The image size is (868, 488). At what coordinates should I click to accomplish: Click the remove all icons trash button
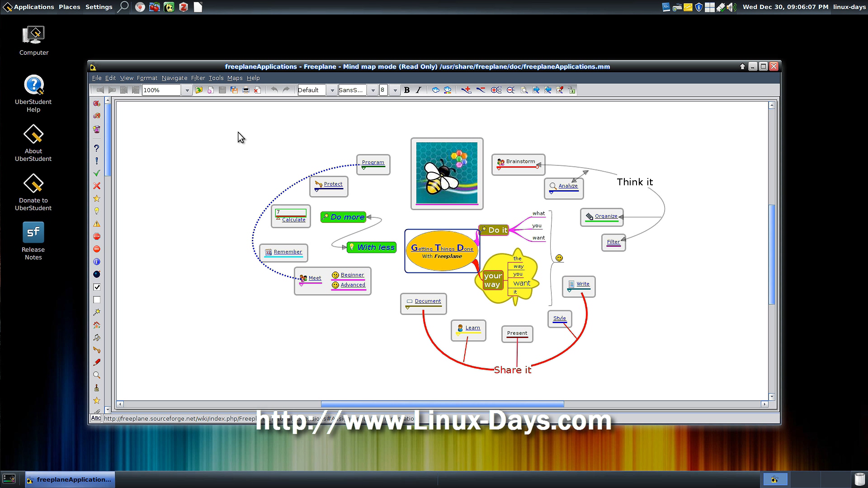[96, 129]
